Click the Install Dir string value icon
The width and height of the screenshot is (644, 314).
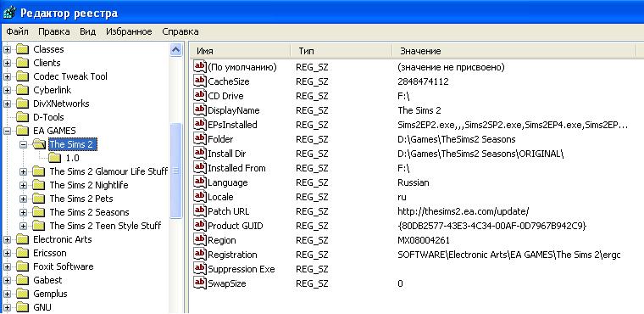pyautogui.click(x=200, y=153)
